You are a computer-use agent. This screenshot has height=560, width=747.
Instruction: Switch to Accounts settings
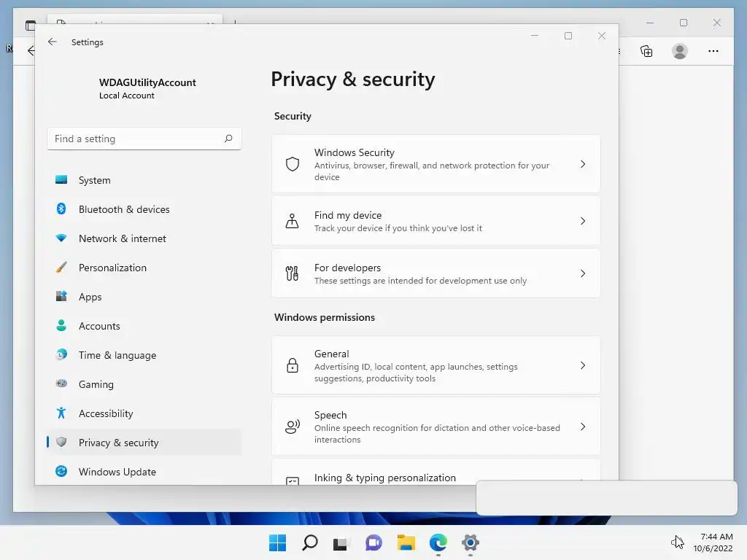(x=144, y=326)
